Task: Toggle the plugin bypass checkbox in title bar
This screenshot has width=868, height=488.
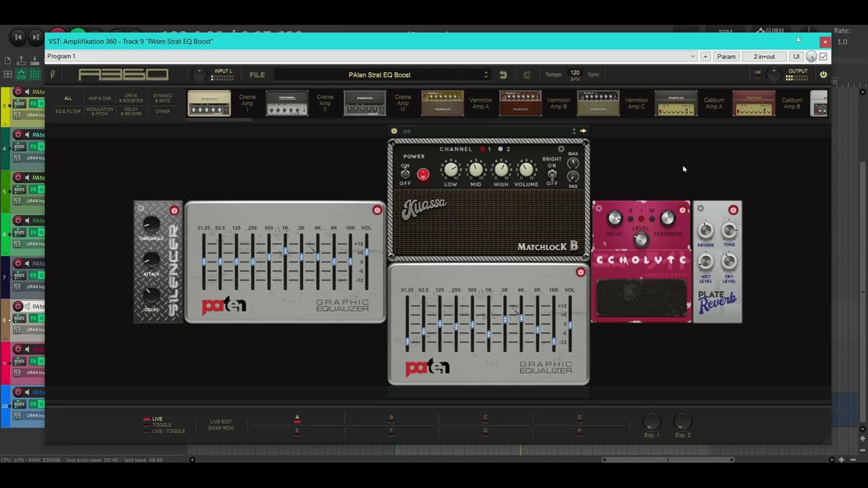Action: point(823,56)
